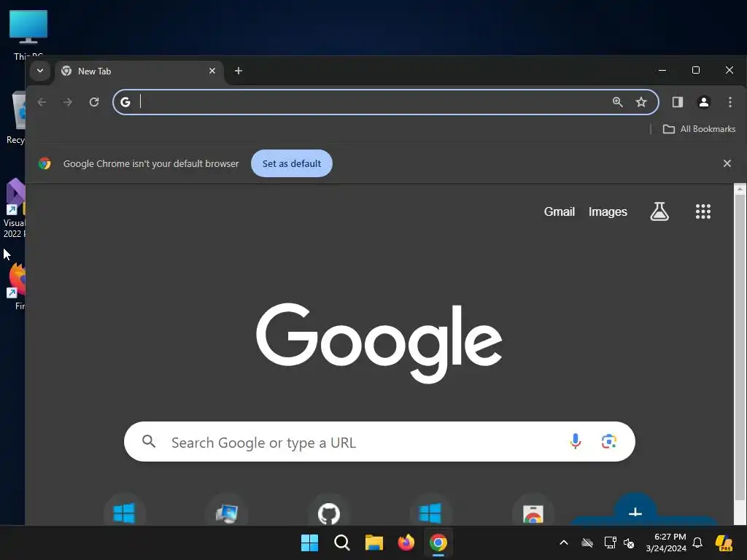Open the notifications bell
The height and width of the screenshot is (560, 747).
(697, 542)
